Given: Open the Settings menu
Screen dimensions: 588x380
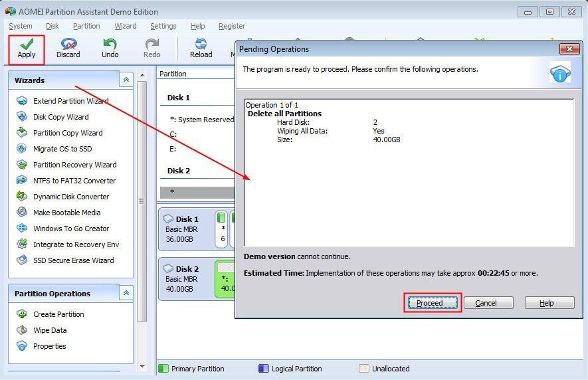Looking at the screenshot, I should pyautogui.click(x=163, y=26).
